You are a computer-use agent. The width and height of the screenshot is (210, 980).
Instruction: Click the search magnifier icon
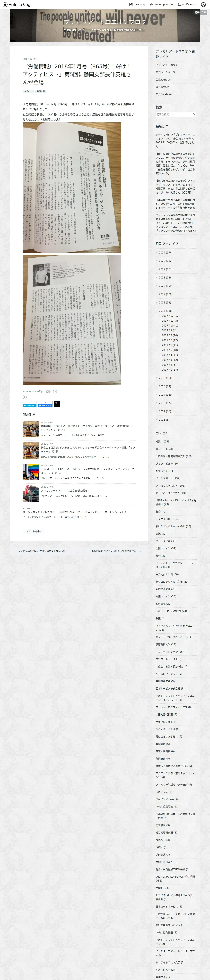click(194, 114)
